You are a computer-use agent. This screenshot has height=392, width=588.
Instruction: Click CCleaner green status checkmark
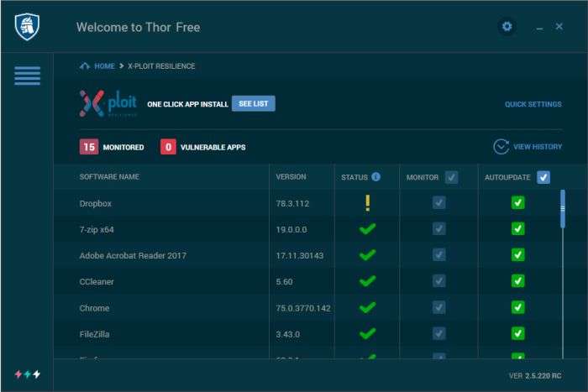[368, 281]
